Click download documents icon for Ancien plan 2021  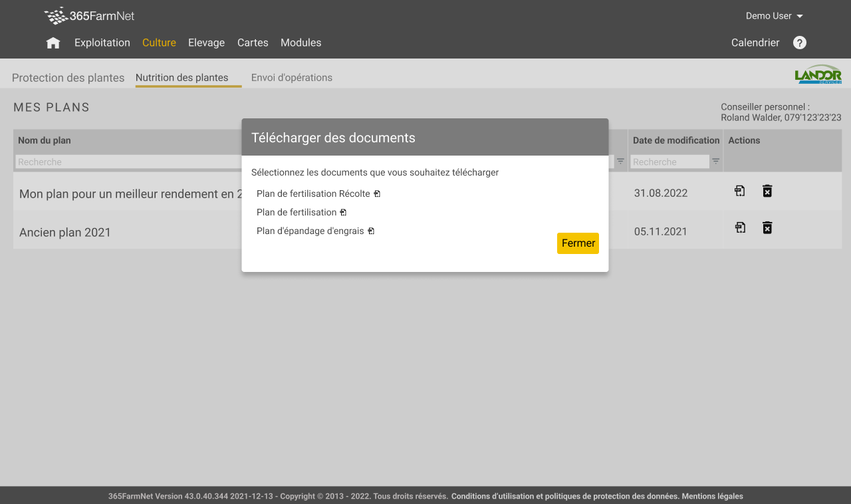(739, 228)
